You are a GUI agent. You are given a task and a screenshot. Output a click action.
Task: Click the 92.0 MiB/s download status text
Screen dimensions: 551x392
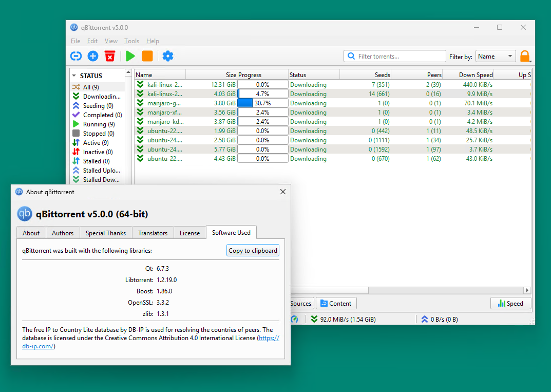point(348,319)
